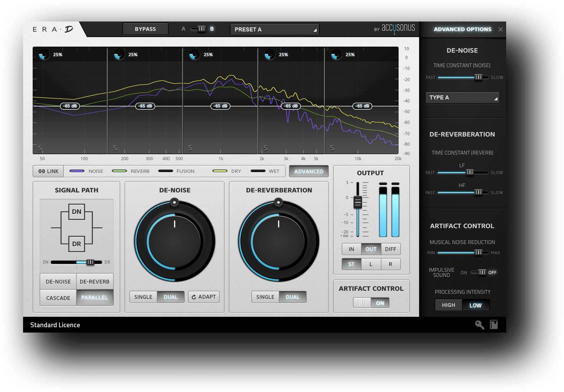Open the manual book icon in the status bar
This screenshot has width=564, height=392.
(x=494, y=325)
